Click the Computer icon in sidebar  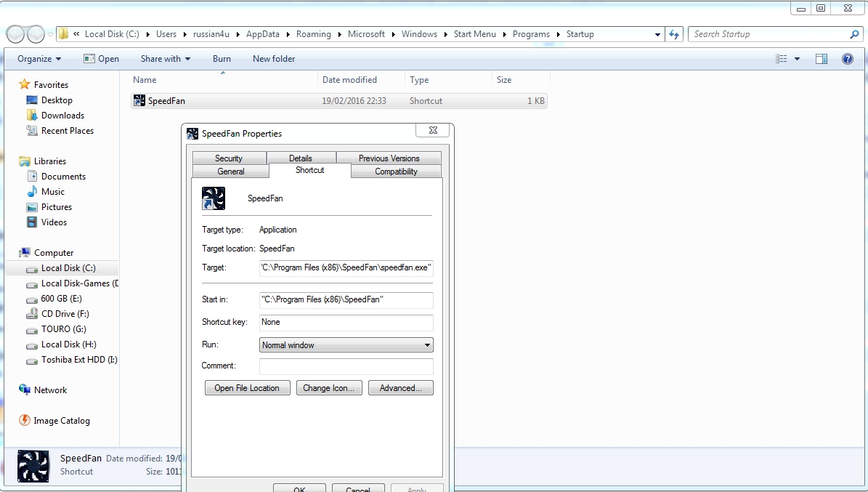25,253
